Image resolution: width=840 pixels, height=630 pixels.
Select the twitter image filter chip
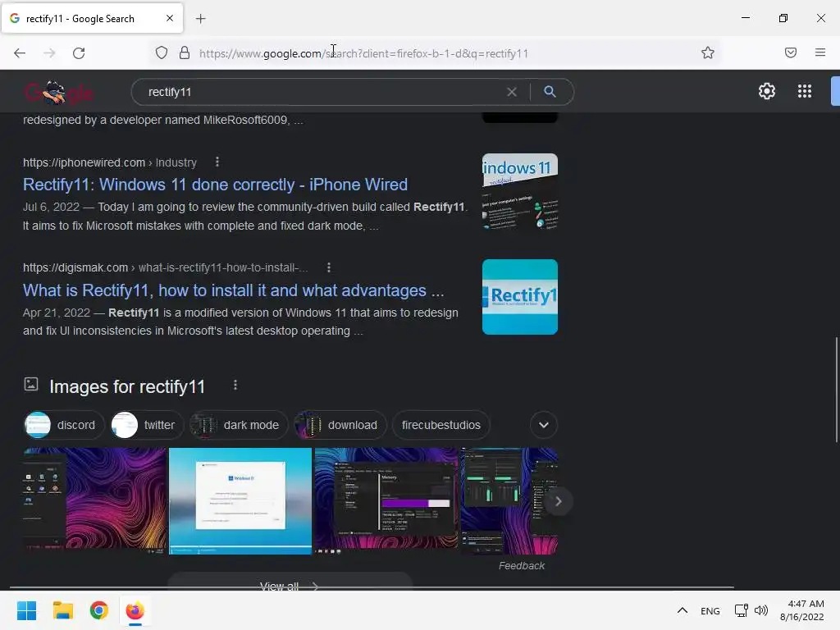147,425
